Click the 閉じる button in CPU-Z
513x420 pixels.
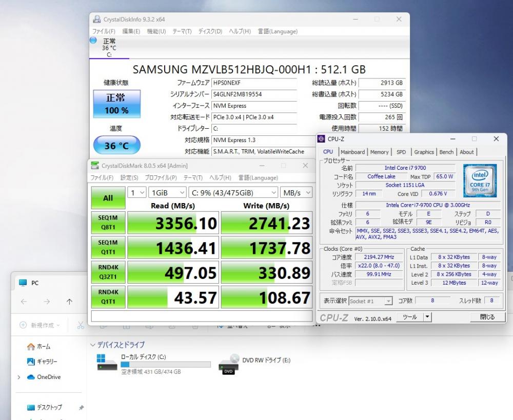click(487, 316)
